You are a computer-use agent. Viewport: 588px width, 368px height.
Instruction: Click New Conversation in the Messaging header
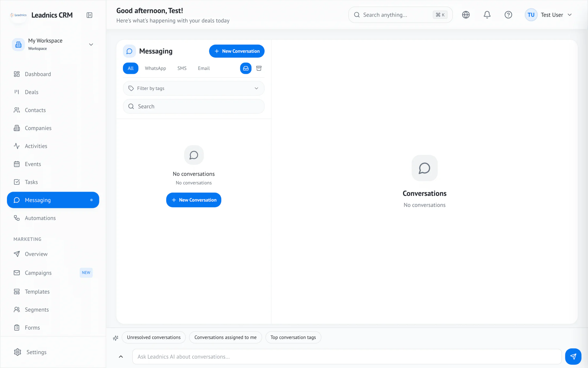pyautogui.click(x=237, y=51)
